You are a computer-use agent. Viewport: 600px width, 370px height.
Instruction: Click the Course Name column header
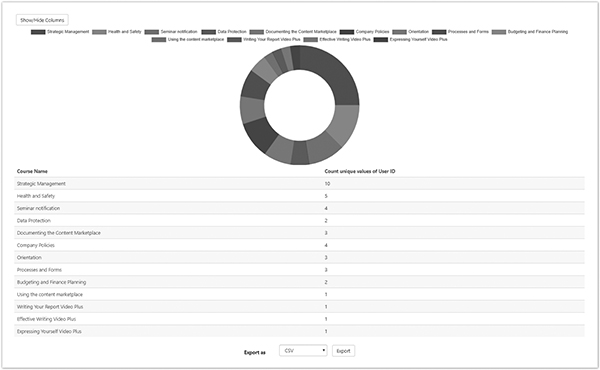point(32,171)
